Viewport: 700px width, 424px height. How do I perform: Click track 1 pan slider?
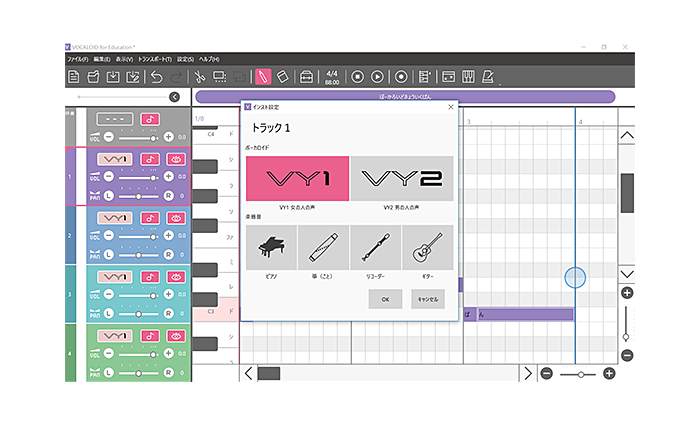point(138,196)
